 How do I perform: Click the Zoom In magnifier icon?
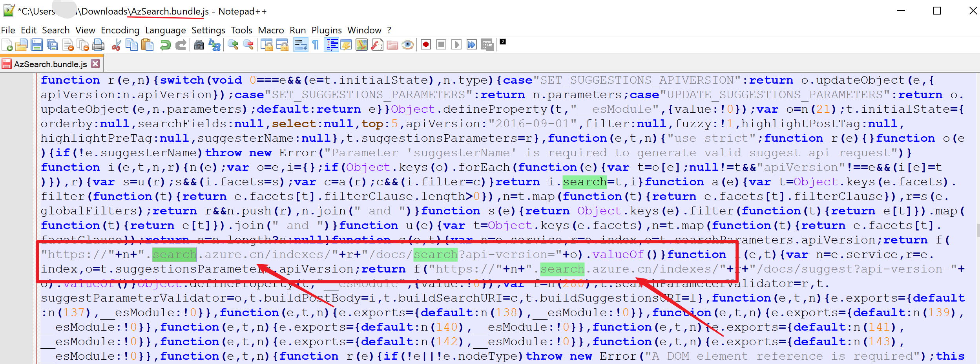point(233,45)
